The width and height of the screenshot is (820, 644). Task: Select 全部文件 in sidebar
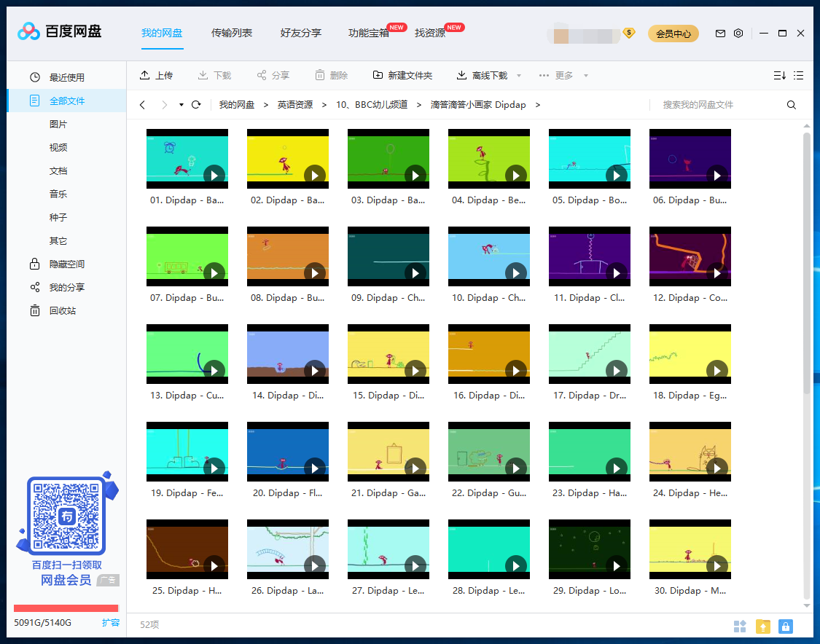[66, 101]
